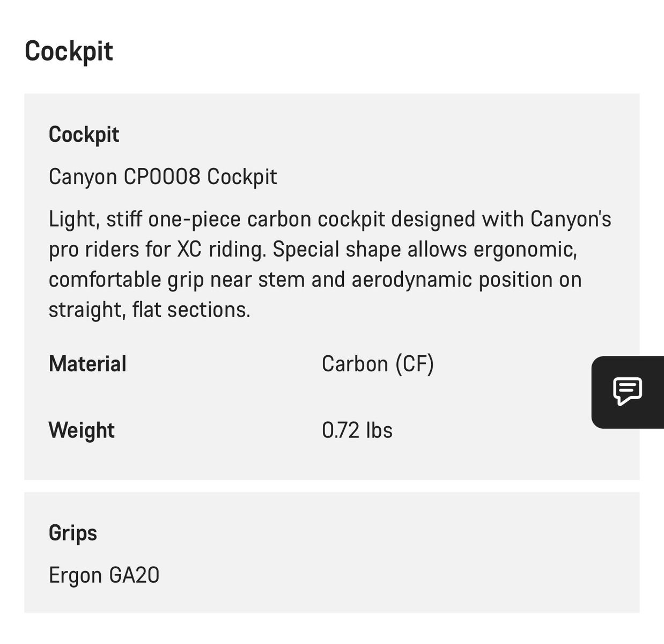Click the Canyon CP0008 Cockpit product name

pos(163,177)
